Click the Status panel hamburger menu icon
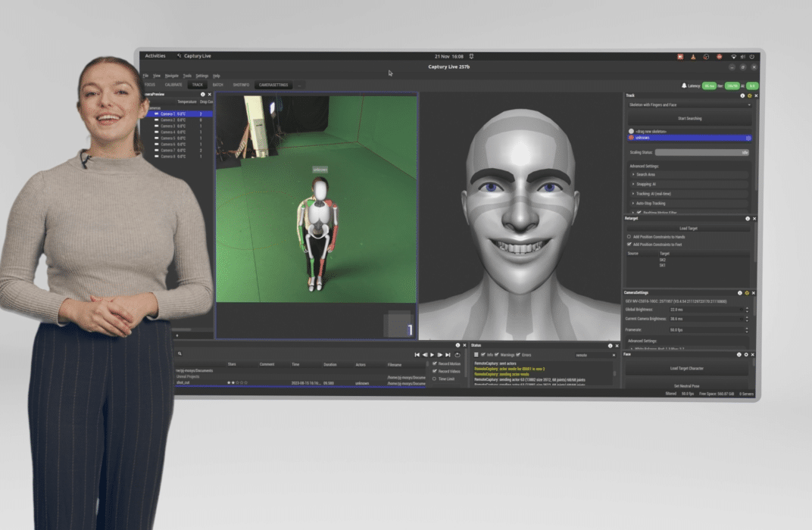 pyautogui.click(x=476, y=355)
